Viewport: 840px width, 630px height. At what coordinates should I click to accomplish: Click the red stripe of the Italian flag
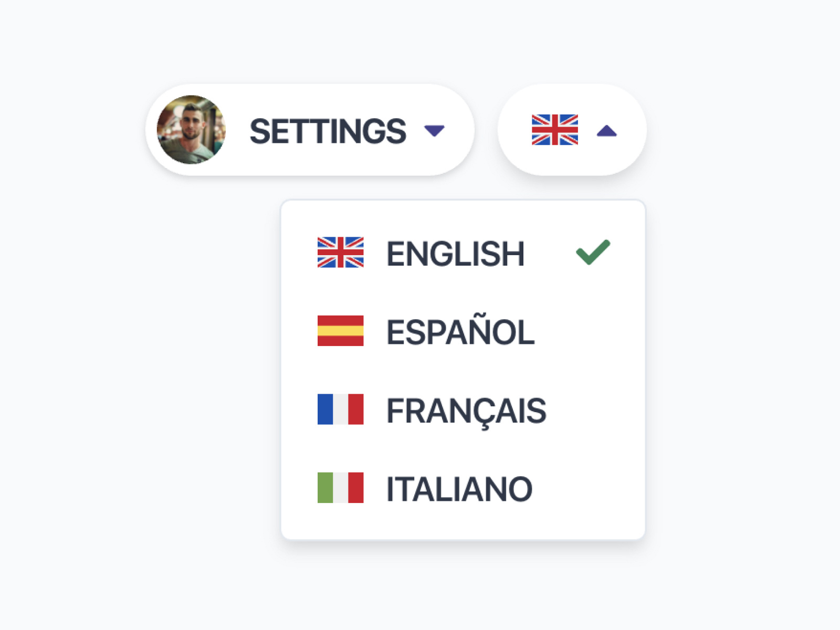(x=356, y=488)
